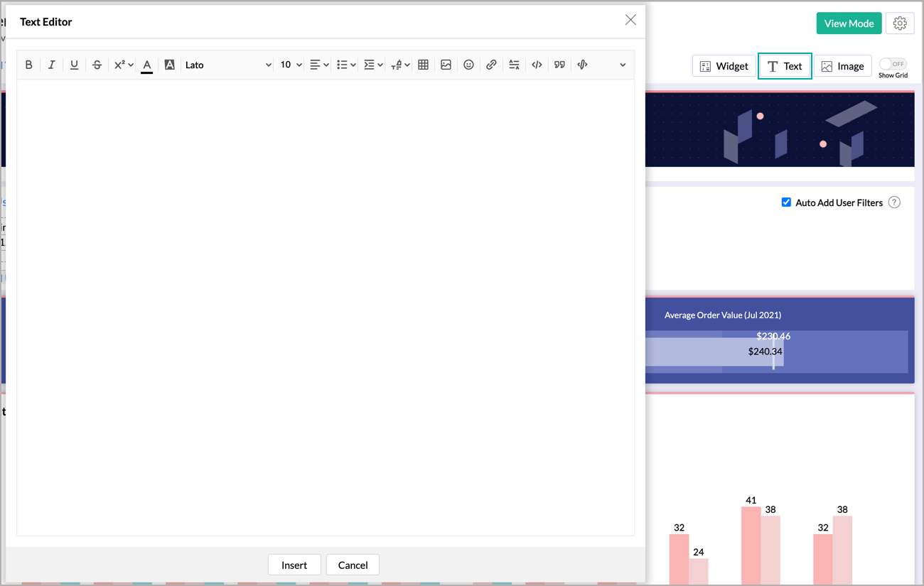
Task: Apply strikethrough formatting
Action: pyautogui.click(x=97, y=65)
